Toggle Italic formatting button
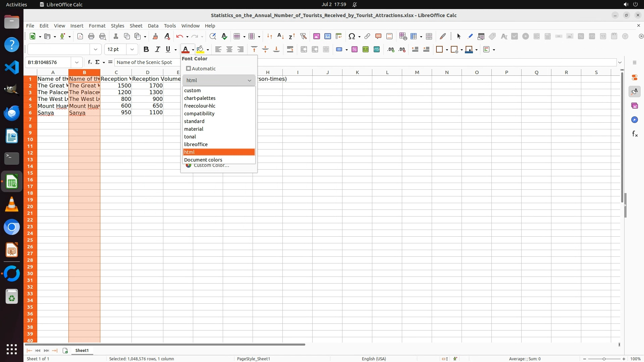Viewport: 644px width, 362px height. tap(157, 50)
